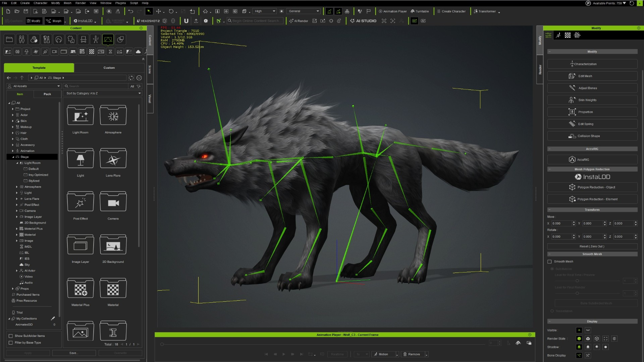Collapse the Light Room tree node

coord(17,163)
